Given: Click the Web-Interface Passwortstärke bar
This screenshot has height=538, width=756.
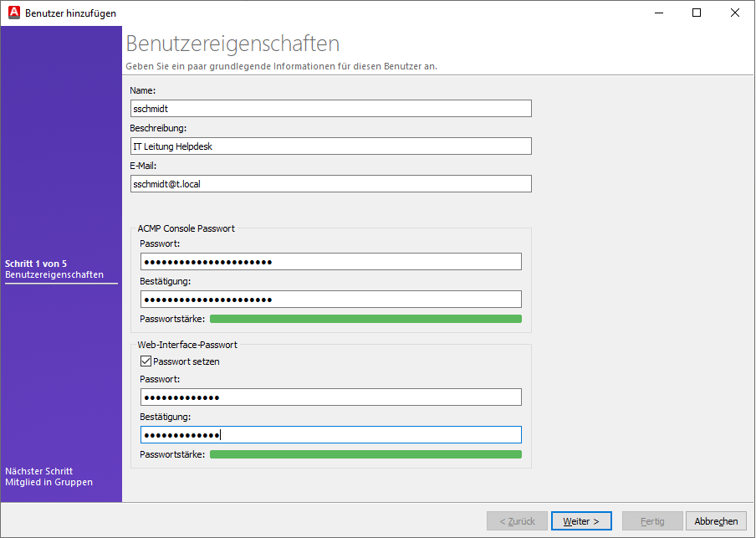Looking at the screenshot, I should (x=365, y=454).
